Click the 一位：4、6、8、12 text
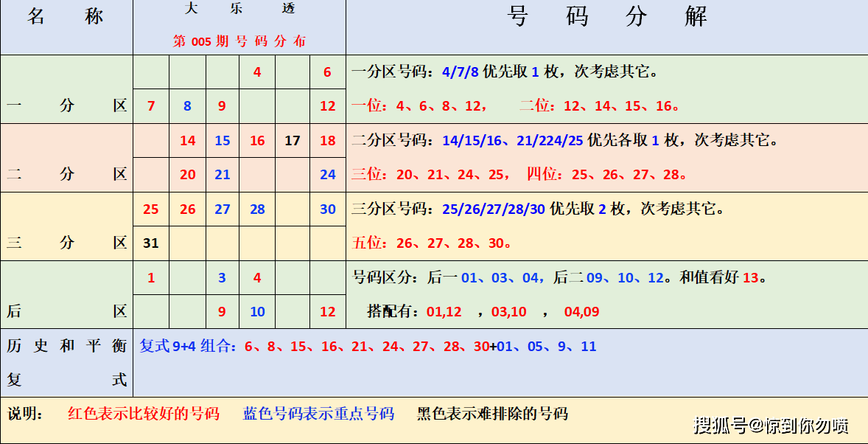868x444 pixels. pyautogui.click(x=419, y=106)
